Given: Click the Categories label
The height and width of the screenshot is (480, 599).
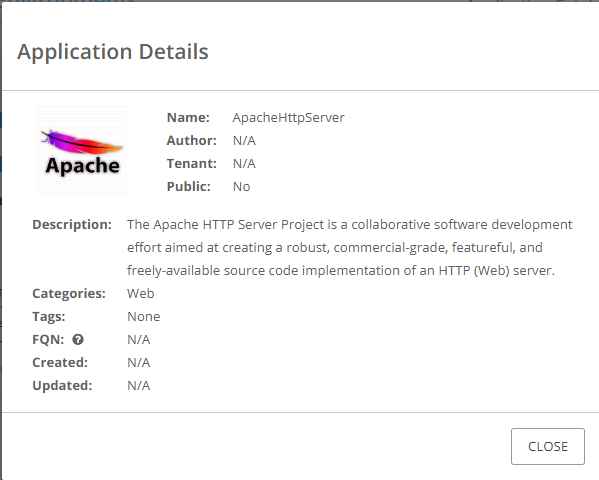Looking at the screenshot, I should pos(69,294).
